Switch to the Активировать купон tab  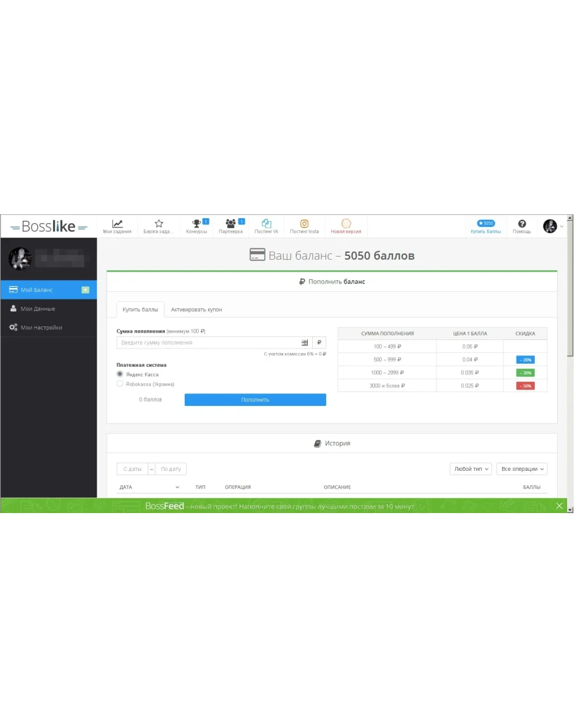tap(196, 309)
